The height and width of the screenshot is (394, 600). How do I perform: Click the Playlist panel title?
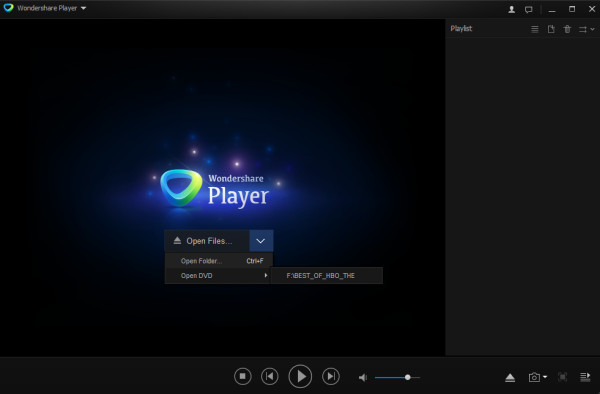pyautogui.click(x=461, y=29)
